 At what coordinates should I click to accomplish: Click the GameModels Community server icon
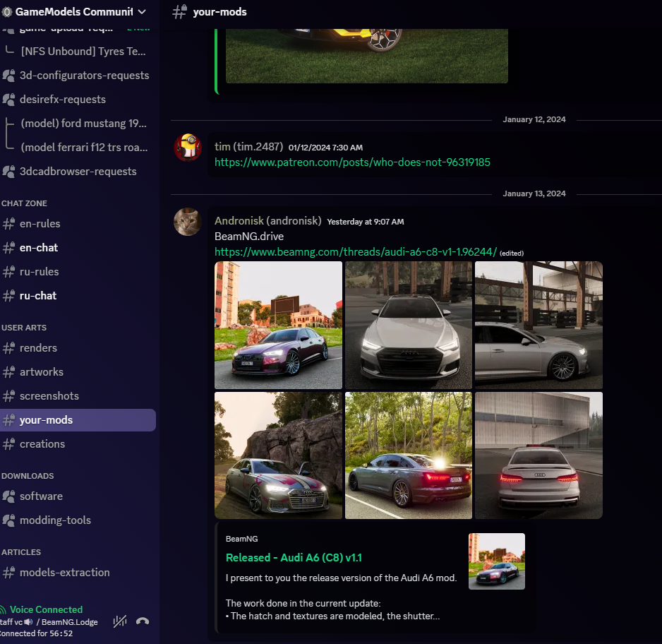[6, 12]
